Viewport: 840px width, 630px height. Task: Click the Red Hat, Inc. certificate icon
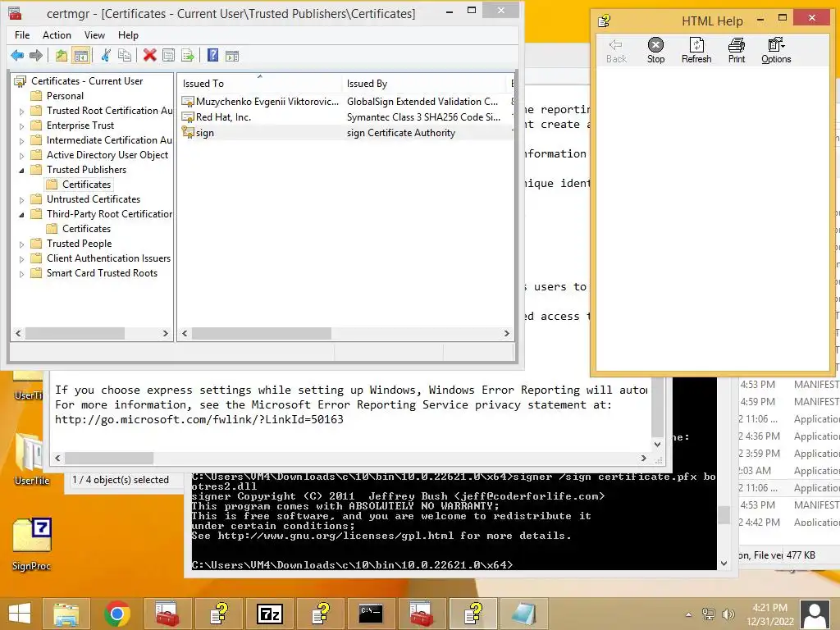[x=188, y=116]
